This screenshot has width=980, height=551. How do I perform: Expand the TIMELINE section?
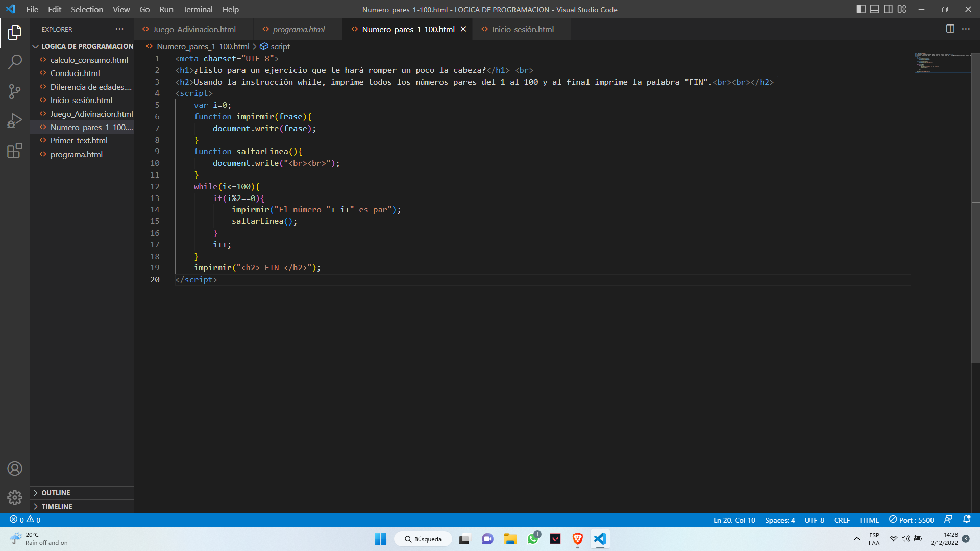(82, 507)
